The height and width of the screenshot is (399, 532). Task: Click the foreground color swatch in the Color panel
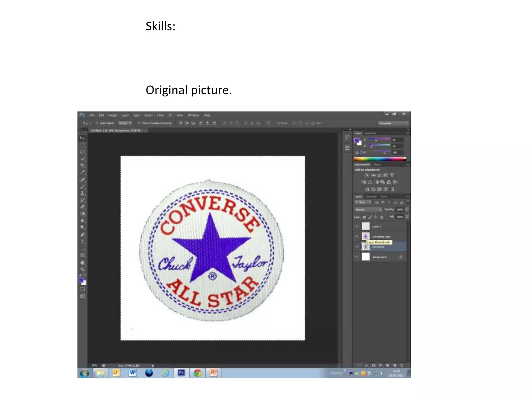pos(356,141)
